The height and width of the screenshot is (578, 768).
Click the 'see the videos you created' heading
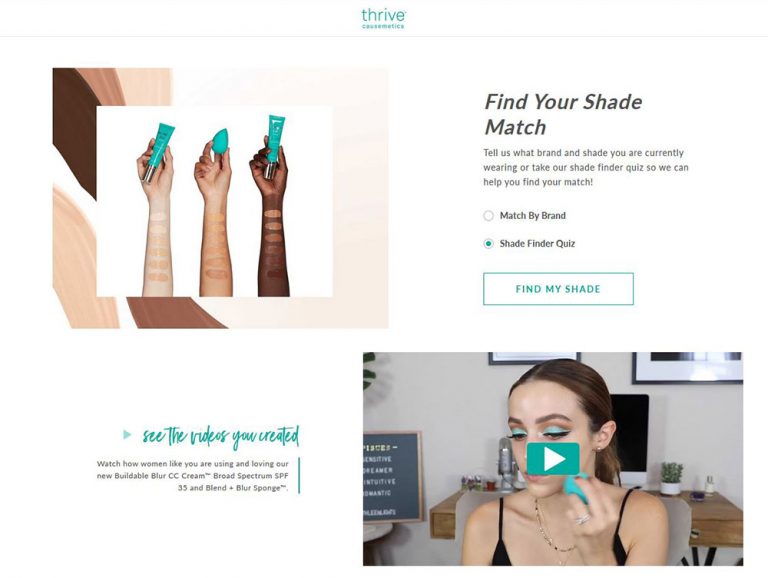[220, 436]
